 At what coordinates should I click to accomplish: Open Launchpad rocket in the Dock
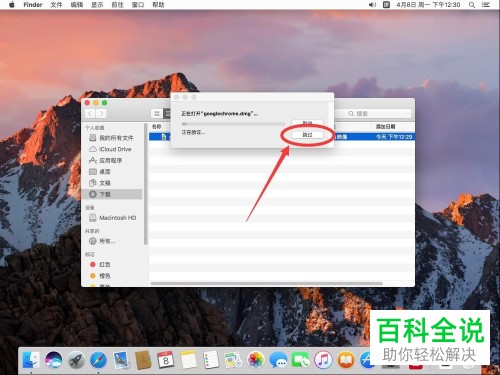(76, 360)
